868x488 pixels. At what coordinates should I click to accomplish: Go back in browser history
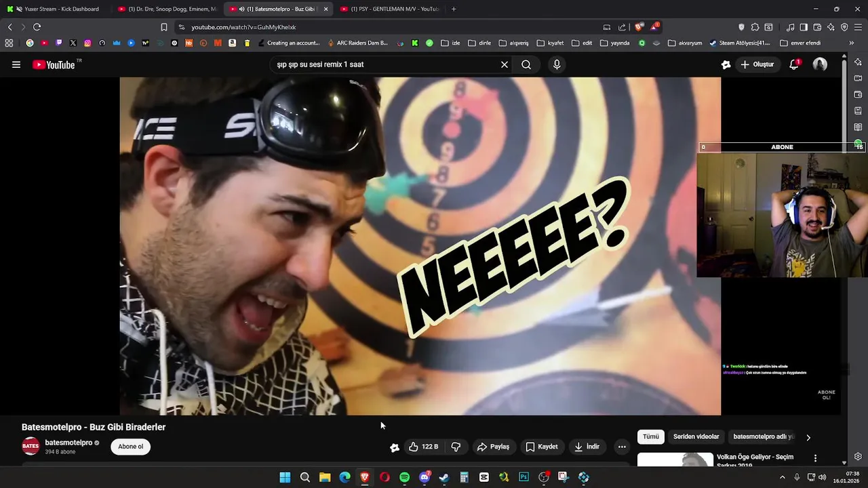(x=9, y=27)
